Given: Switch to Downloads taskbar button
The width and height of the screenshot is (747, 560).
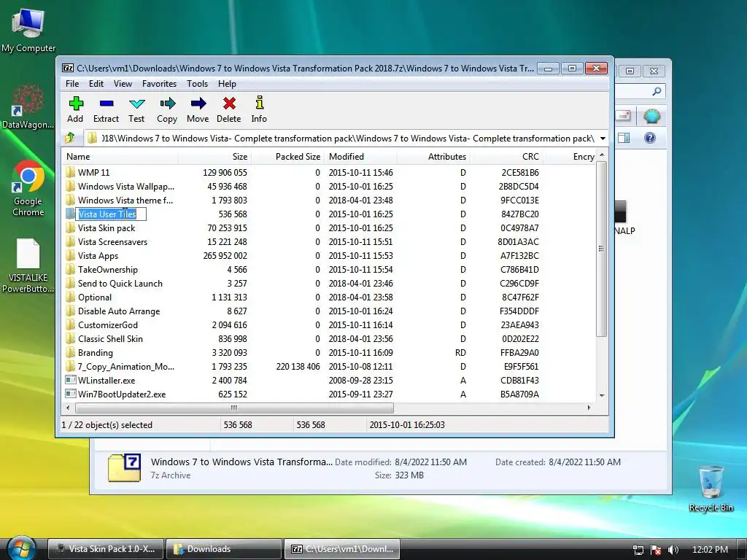Looking at the screenshot, I should pyautogui.click(x=223, y=549).
